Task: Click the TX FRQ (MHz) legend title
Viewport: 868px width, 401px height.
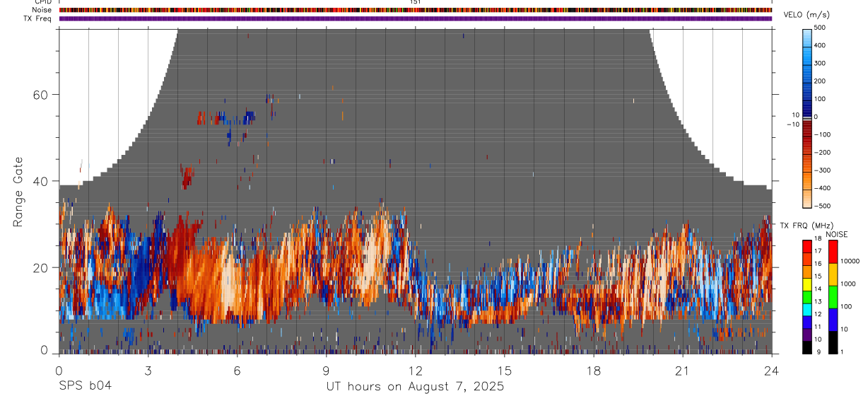Action: (807, 226)
